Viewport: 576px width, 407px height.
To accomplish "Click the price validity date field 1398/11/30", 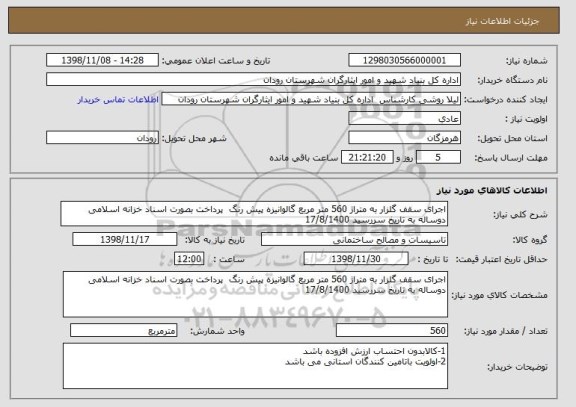I will point(356,259).
